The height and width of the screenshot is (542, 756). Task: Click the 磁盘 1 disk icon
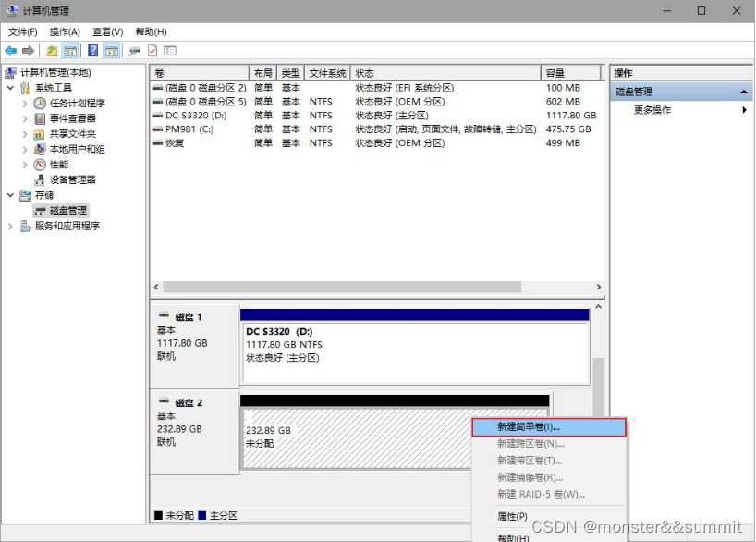[x=164, y=315]
